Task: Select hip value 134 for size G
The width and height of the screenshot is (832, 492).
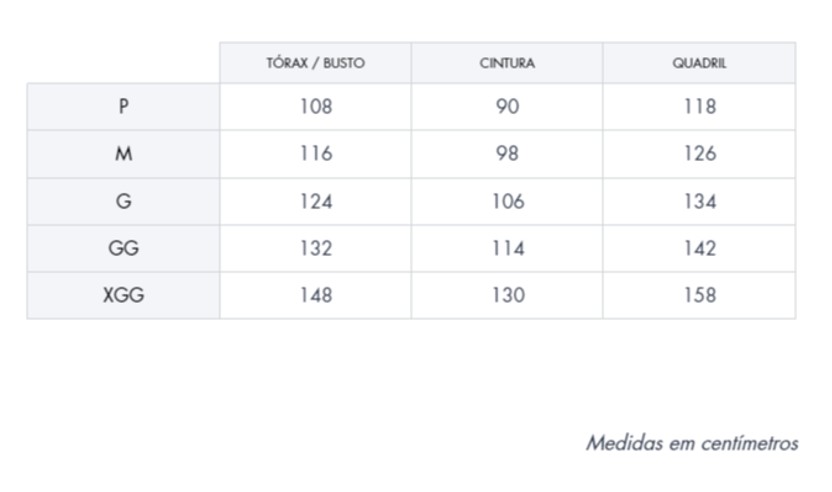Action: pos(699,201)
